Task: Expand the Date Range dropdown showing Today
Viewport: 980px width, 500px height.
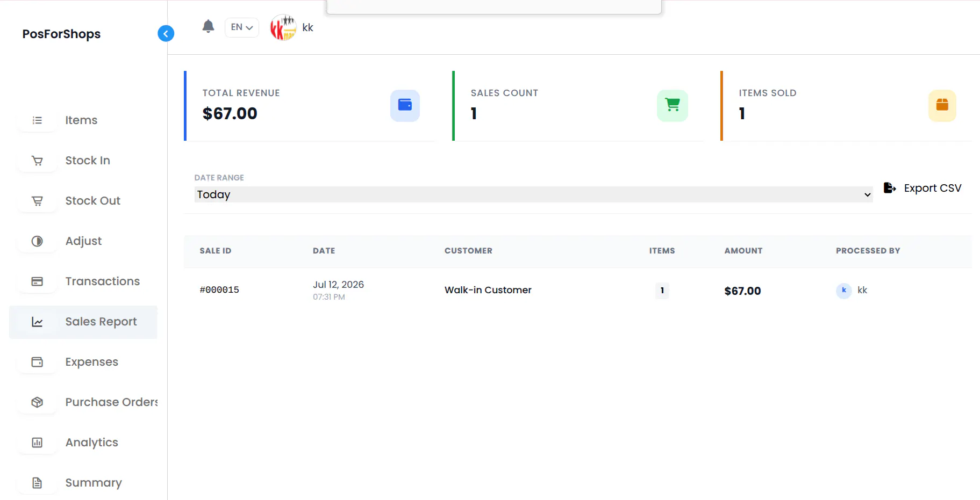Action: [534, 194]
